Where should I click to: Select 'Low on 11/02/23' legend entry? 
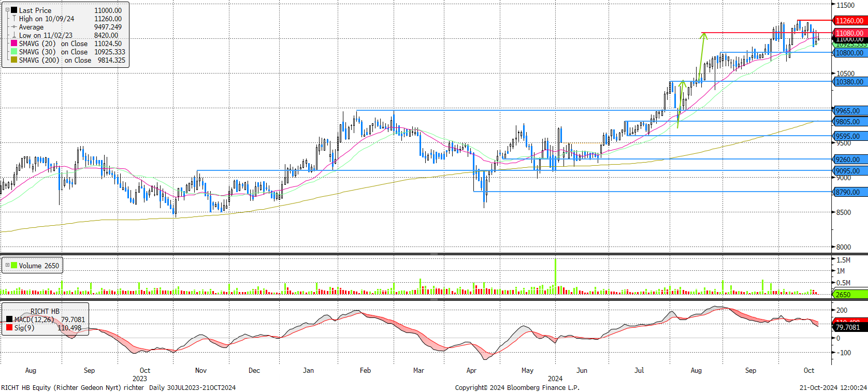46,35
